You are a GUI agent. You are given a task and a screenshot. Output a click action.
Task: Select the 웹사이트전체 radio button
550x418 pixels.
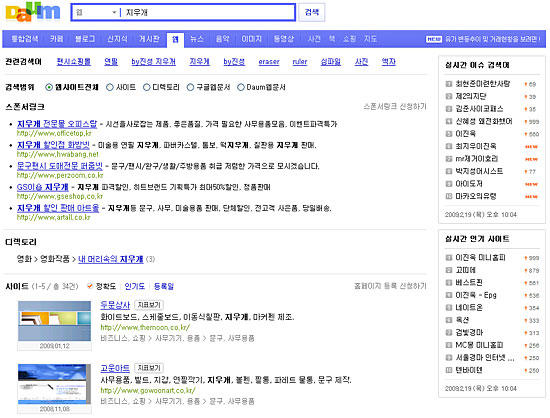pos(49,87)
